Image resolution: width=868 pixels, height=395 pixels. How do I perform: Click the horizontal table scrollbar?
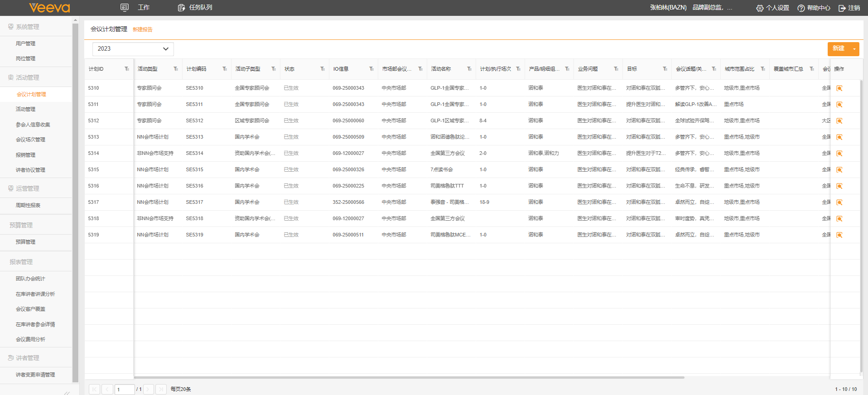tap(409, 377)
